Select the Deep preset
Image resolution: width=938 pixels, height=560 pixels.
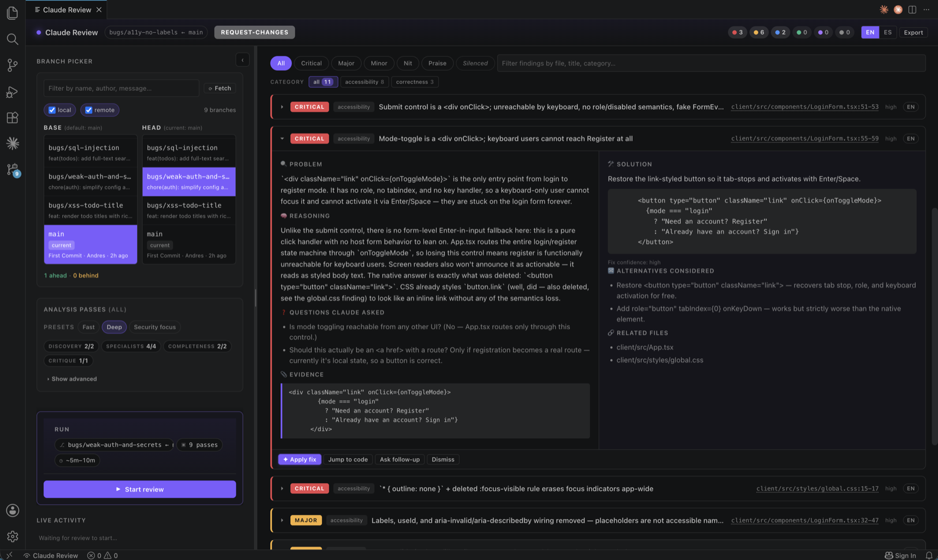[114, 327]
